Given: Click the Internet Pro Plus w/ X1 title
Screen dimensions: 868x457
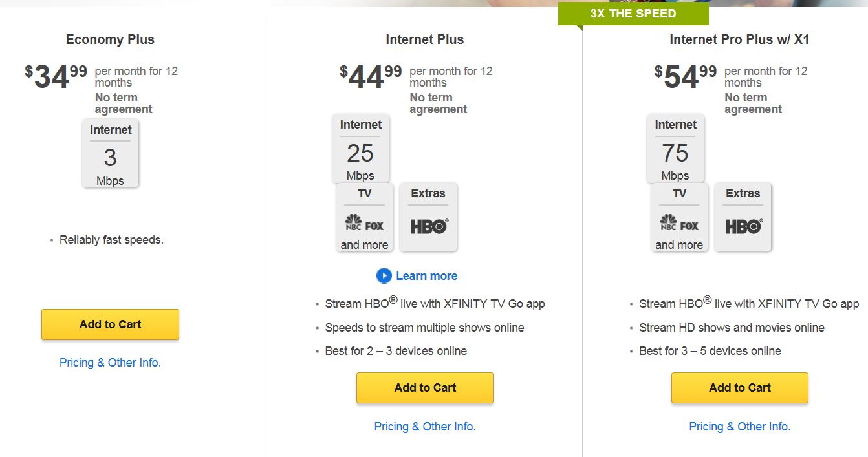Looking at the screenshot, I should click(739, 39).
